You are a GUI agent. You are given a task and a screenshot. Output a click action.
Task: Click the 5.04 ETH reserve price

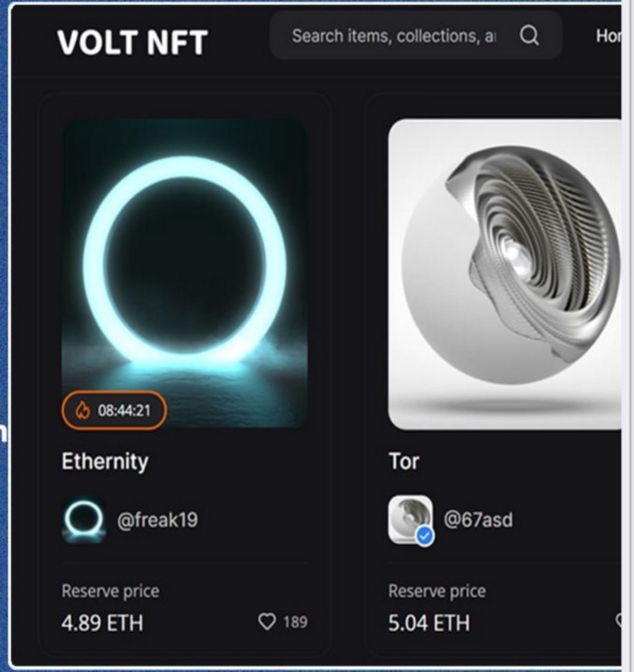[429, 622]
